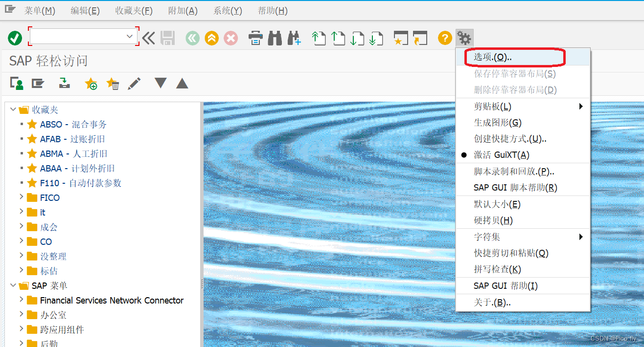Click the Move Favorites Down triangle icon

pos(161,83)
